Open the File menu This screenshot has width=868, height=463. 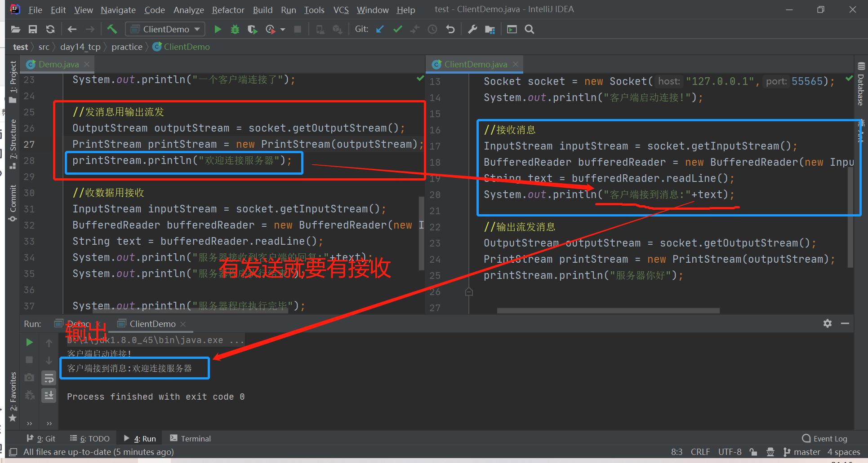tap(35, 10)
